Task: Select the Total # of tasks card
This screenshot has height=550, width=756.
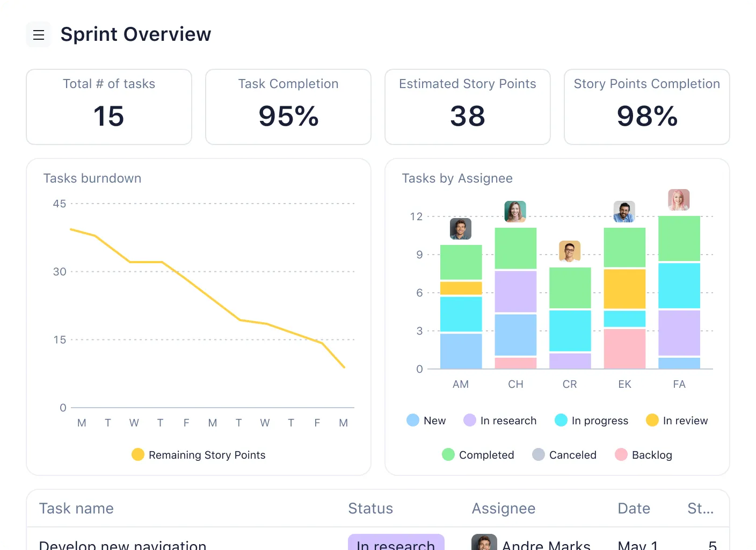Action: click(x=109, y=107)
